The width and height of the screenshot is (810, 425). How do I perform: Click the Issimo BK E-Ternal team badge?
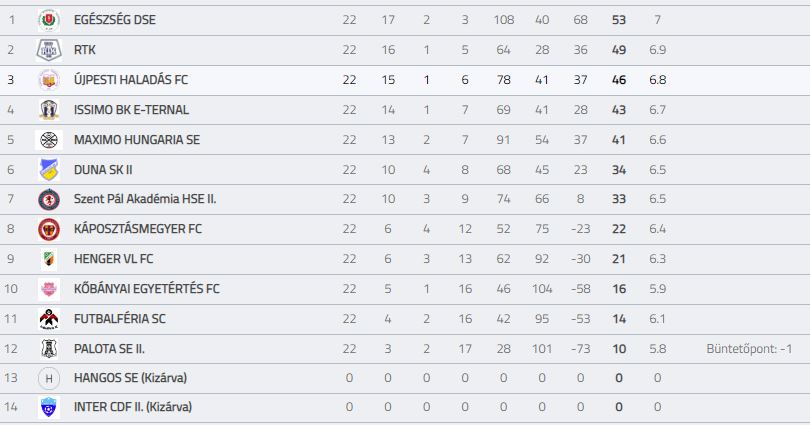[49, 110]
